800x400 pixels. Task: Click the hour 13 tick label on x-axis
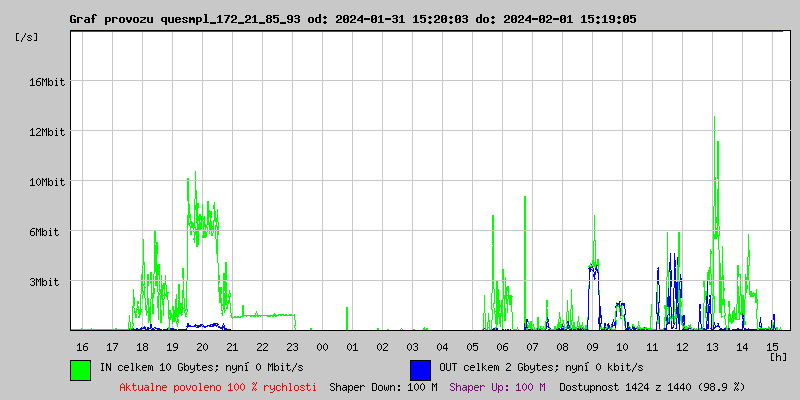(712, 346)
